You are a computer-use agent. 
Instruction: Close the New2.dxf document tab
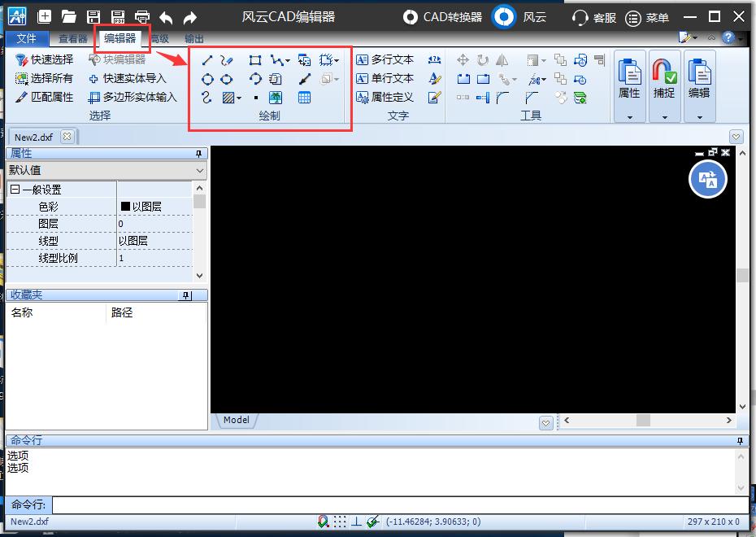click(67, 137)
